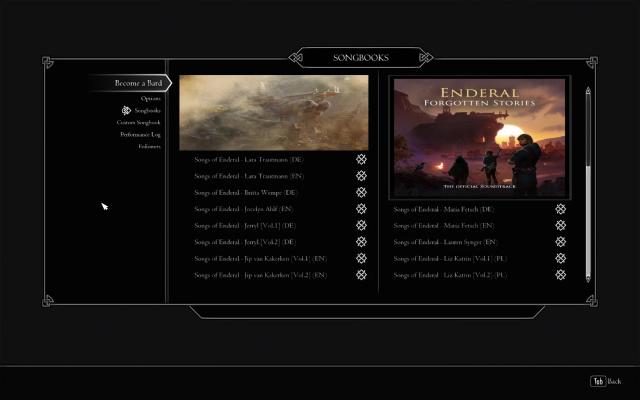
Task: Open the Followers page
Action: click(149, 146)
